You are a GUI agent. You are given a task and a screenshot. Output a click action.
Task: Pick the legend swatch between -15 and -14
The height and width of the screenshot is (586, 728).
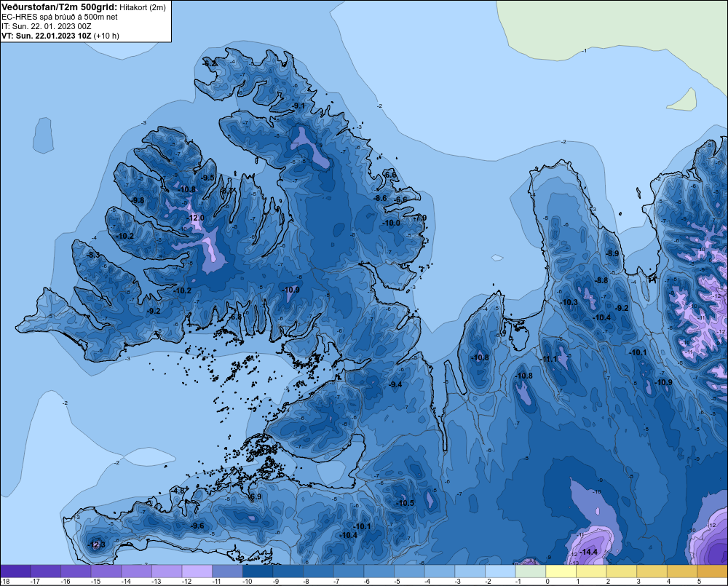pos(106,571)
